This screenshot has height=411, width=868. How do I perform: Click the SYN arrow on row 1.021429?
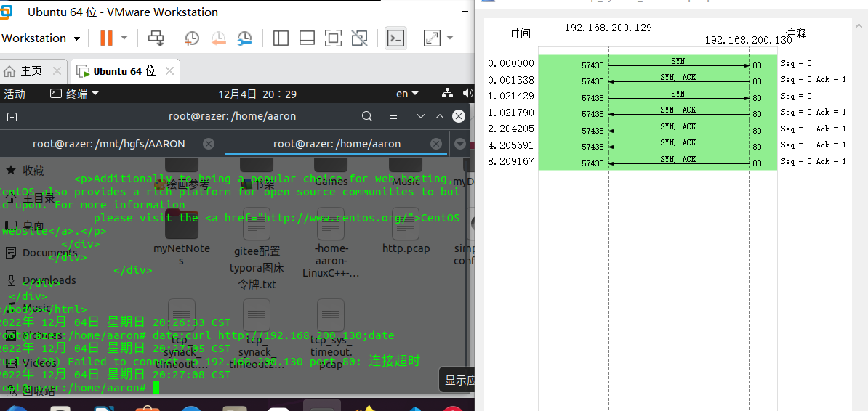[679, 98]
